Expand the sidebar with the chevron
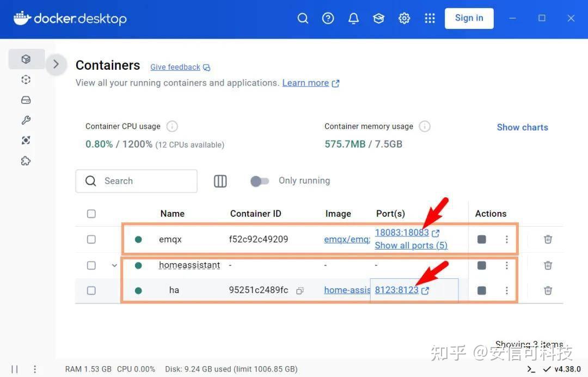The height and width of the screenshot is (377, 588). tap(56, 64)
